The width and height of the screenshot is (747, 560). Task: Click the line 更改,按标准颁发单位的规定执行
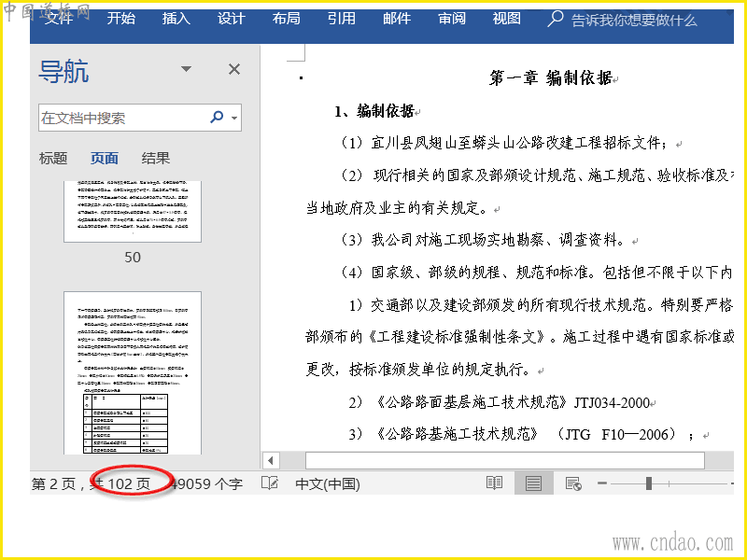coord(418,369)
